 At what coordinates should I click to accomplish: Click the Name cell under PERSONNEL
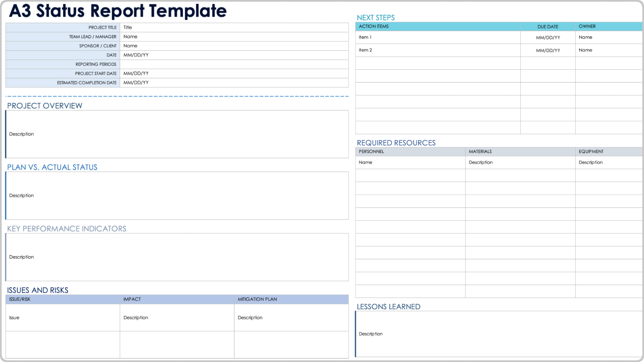point(411,163)
